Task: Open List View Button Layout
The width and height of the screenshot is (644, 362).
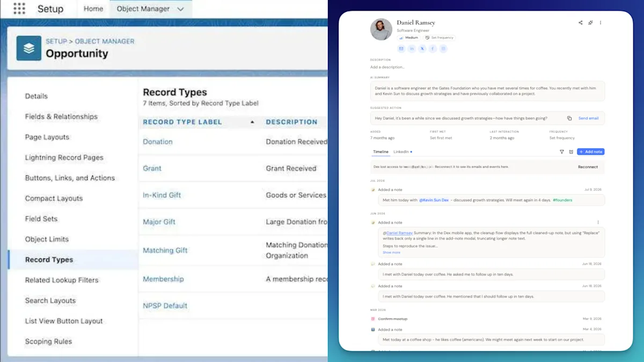Action: click(x=64, y=321)
